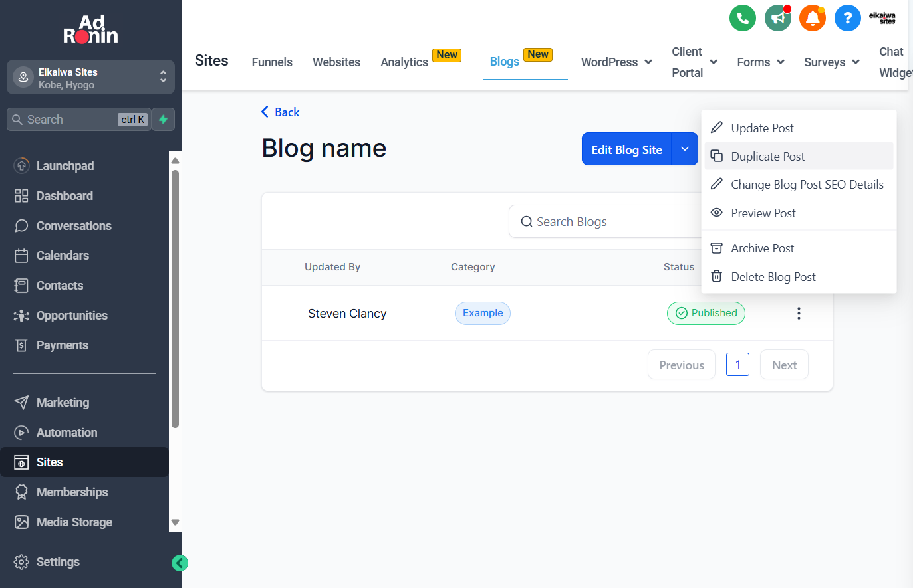Image resolution: width=913 pixels, height=588 pixels.
Task: Open Conversations in the sidebar
Action: (x=74, y=226)
